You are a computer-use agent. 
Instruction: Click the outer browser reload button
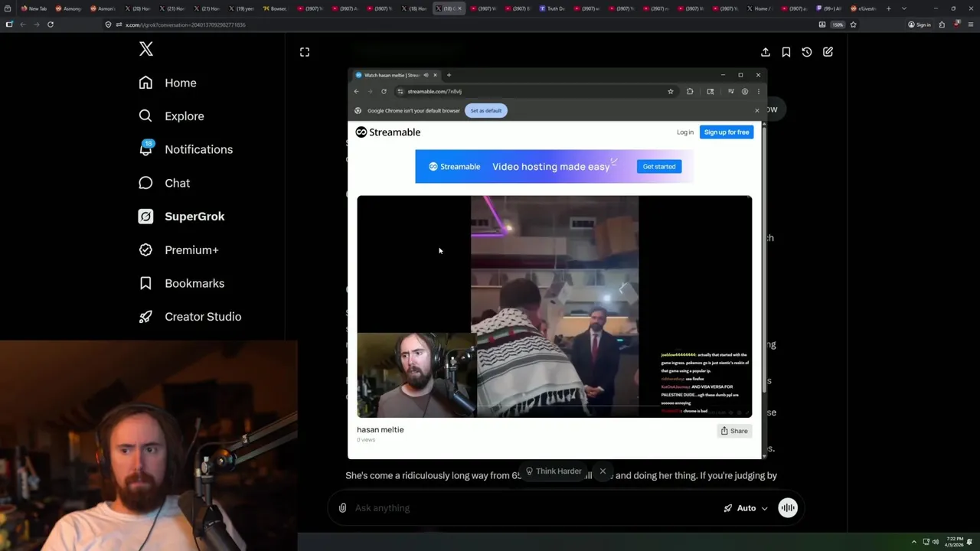[51, 24]
